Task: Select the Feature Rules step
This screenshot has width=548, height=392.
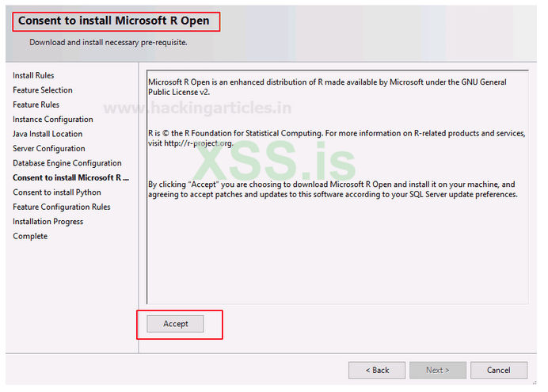Action: 36,105
